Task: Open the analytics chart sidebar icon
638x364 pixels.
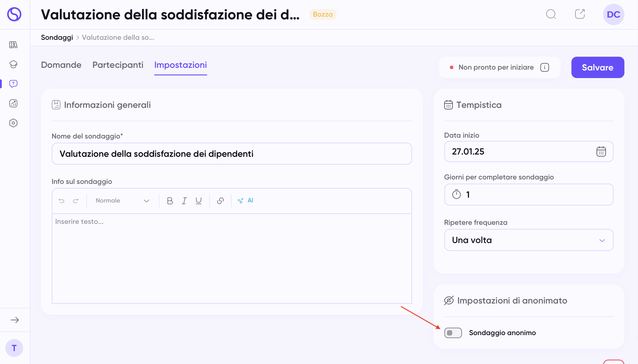Action: click(x=13, y=103)
